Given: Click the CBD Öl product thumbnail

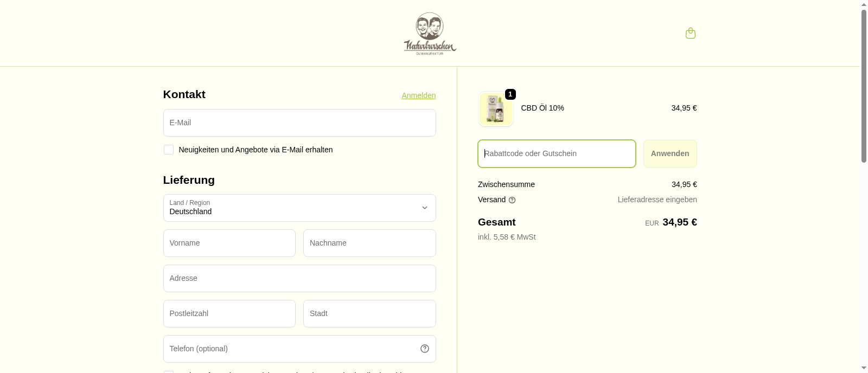Looking at the screenshot, I should pos(495,108).
